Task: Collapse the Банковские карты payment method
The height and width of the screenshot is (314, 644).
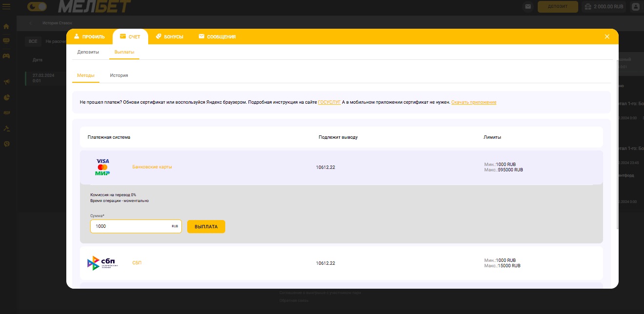Action: click(x=152, y=167)
